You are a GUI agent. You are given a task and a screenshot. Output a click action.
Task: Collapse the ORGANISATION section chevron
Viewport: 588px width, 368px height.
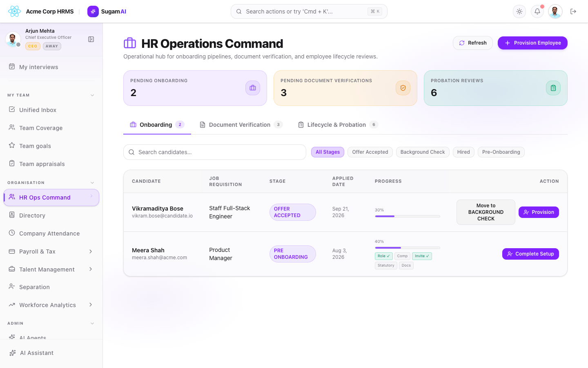tap(92, 183)
